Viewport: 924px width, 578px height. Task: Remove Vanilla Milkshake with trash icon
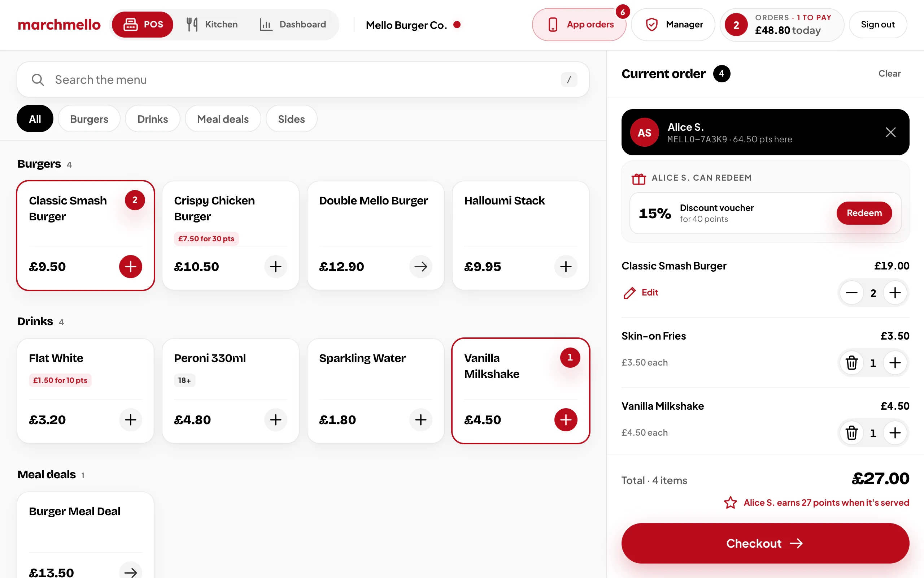click(x=851, y=433)
